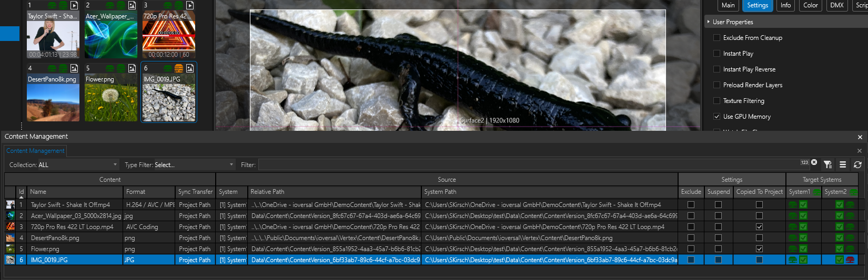Click the image type icon on Flower.png thumbnail

click(x=132, y=68)
